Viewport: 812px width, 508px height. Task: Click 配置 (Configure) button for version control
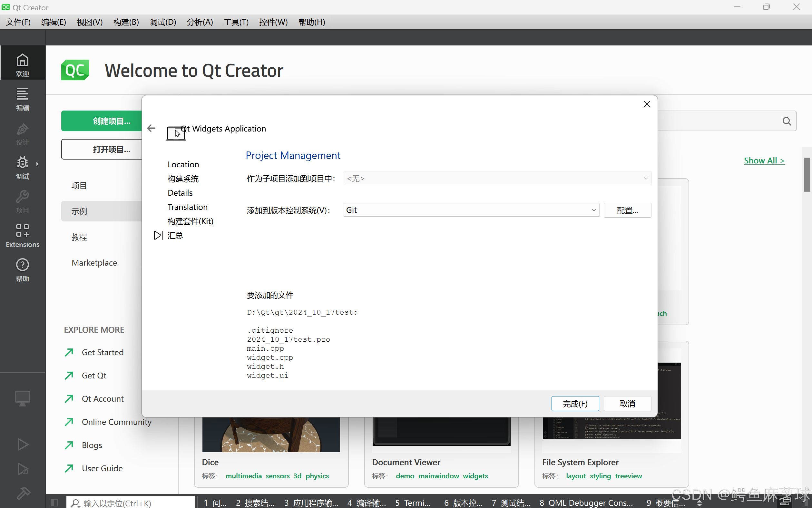coord(627,210)
